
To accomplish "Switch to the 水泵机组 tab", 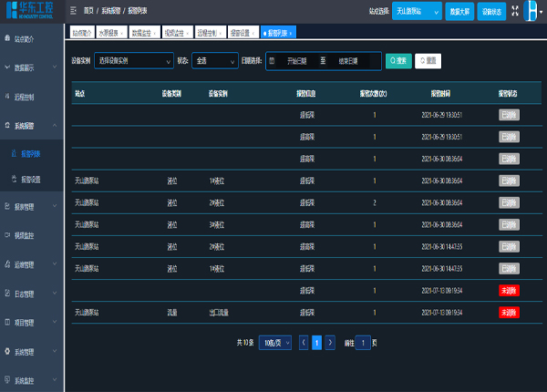I will click(x=107, y=32).
